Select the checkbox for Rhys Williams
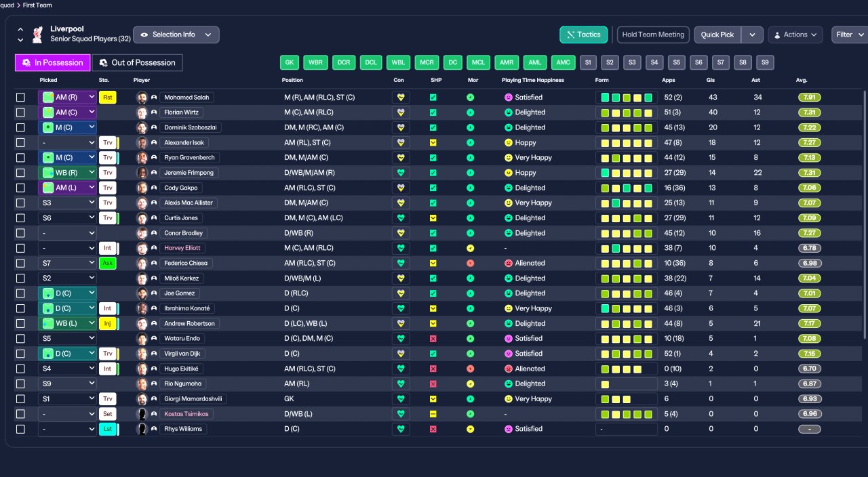The image size is (868, 477). click(x=20, y=429)
